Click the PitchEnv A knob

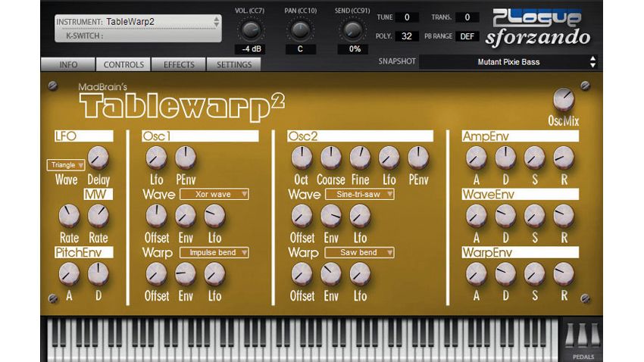click(69, 274)
